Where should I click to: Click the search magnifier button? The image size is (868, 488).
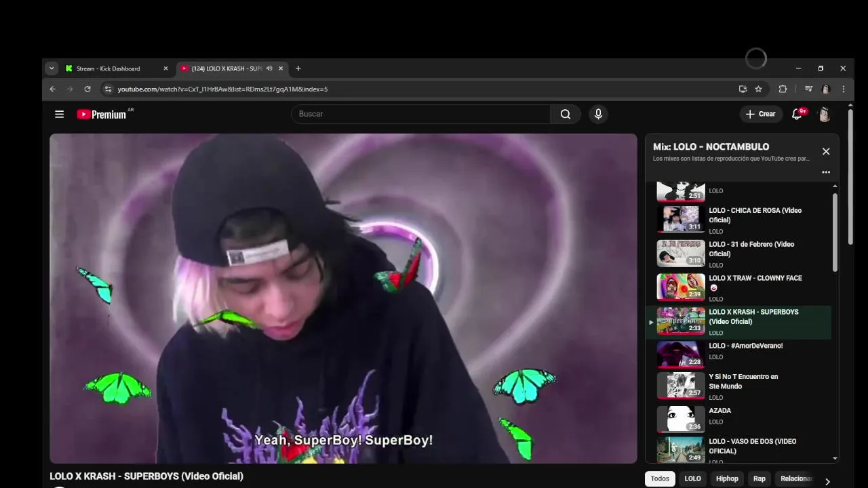[566, 114]
